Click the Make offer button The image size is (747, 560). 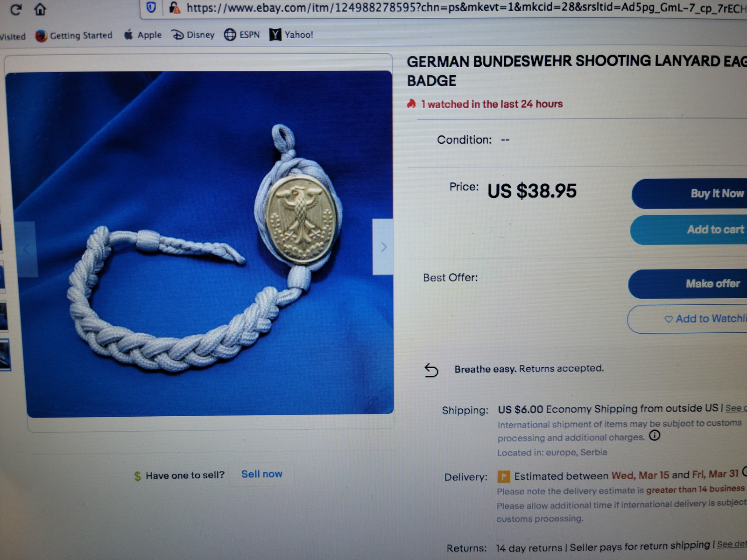[x=688, y=284]
